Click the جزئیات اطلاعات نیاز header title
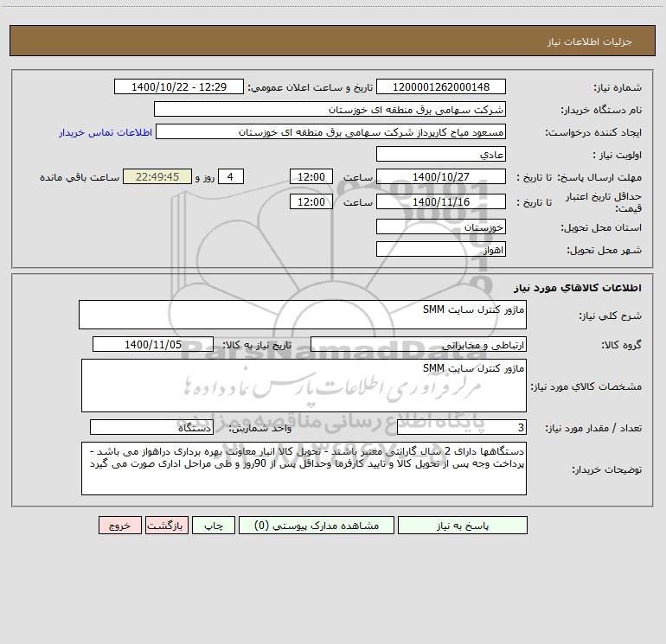Image resolution: width=666 pixels, height=644 pixels. (x=590, y=41)
